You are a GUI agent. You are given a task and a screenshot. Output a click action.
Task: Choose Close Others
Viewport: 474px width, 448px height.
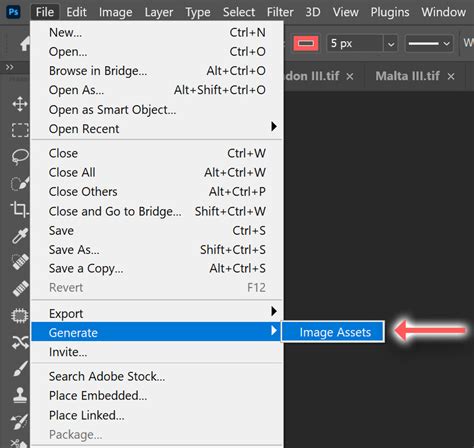coord(157,192)
